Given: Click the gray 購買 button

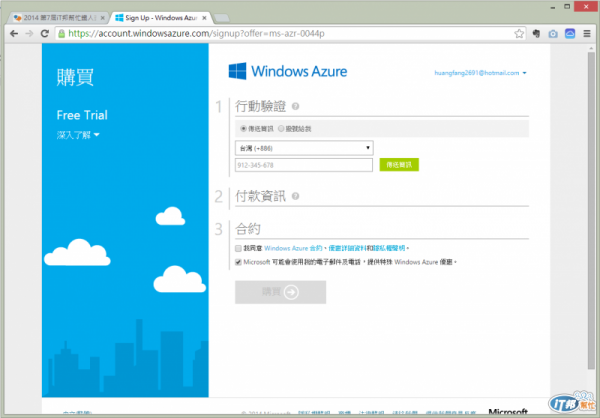Looking at the screenshot, I should tap(280, 292).
